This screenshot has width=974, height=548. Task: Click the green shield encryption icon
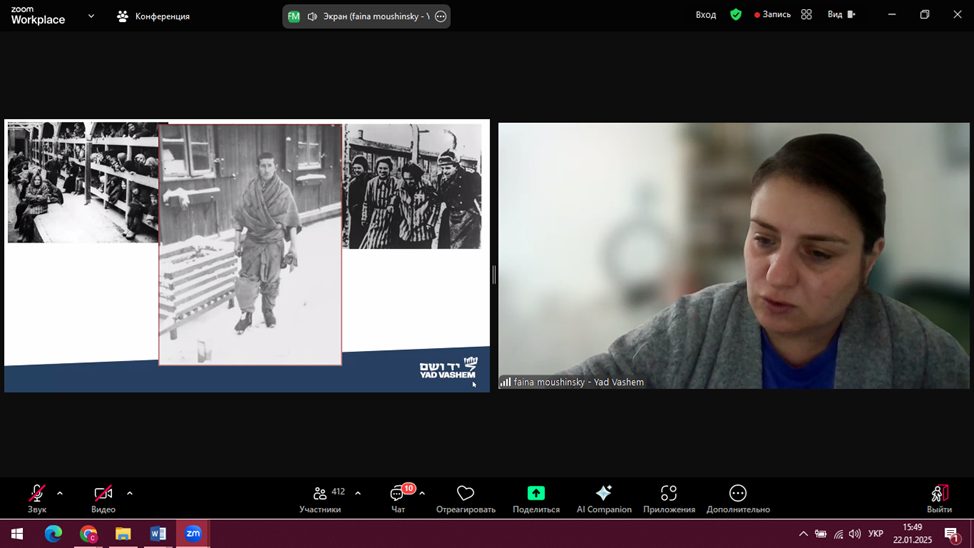[x=736, y=15]
